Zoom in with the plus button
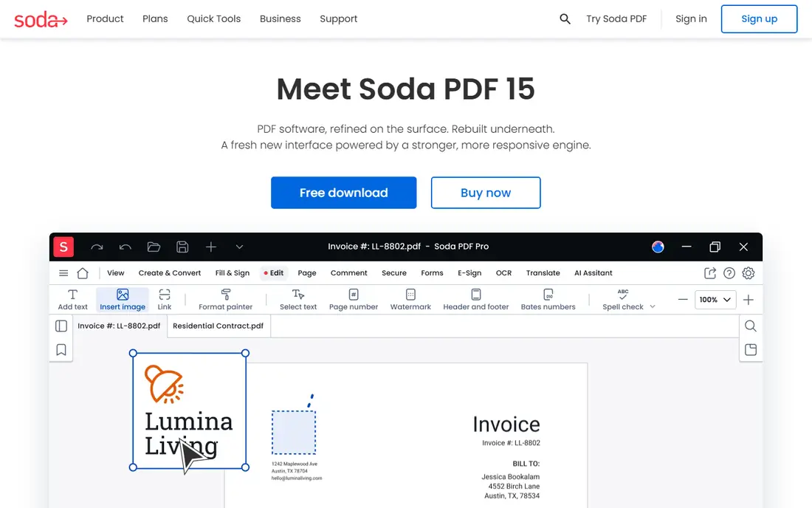The image size is (812, 508). (749, 300)
